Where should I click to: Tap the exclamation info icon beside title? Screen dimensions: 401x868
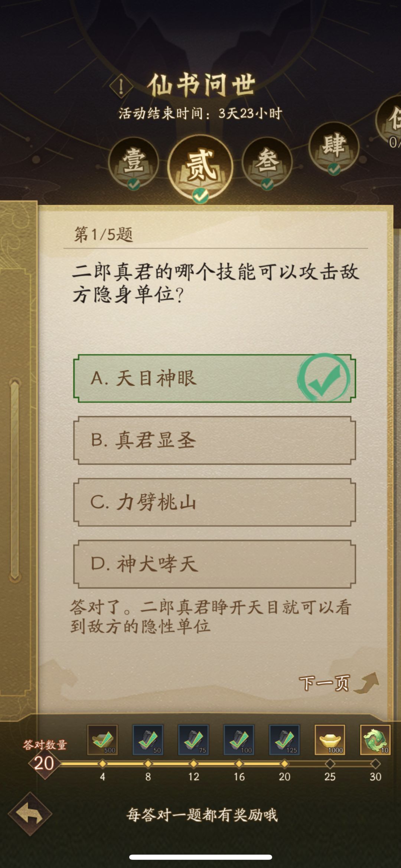tap(121, 87)
